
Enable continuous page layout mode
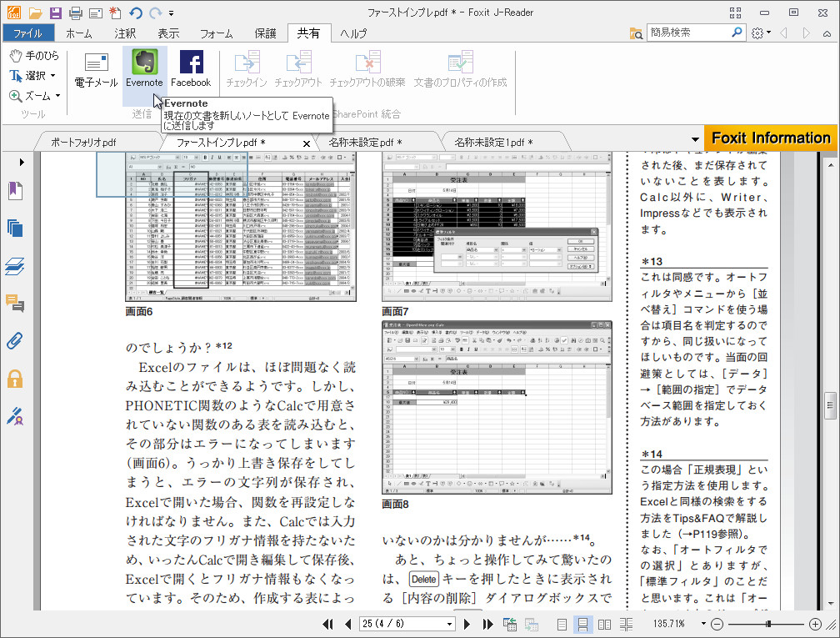click(583, 622)
